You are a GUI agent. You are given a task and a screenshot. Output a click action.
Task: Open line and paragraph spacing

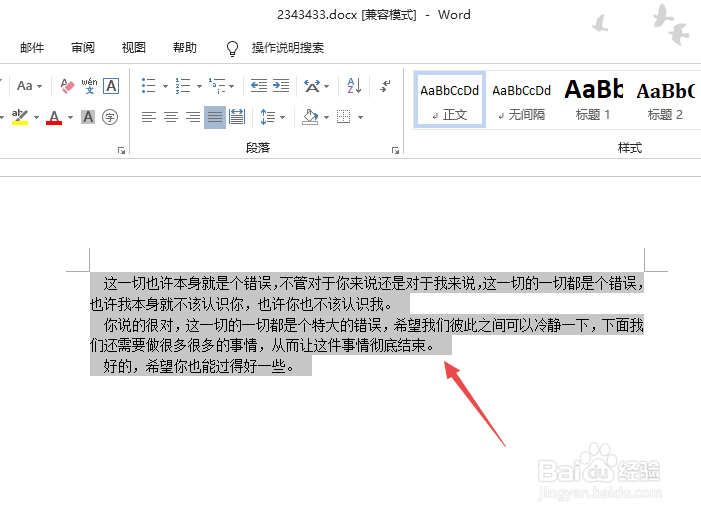pyautogui.click(x=267, y=118)
